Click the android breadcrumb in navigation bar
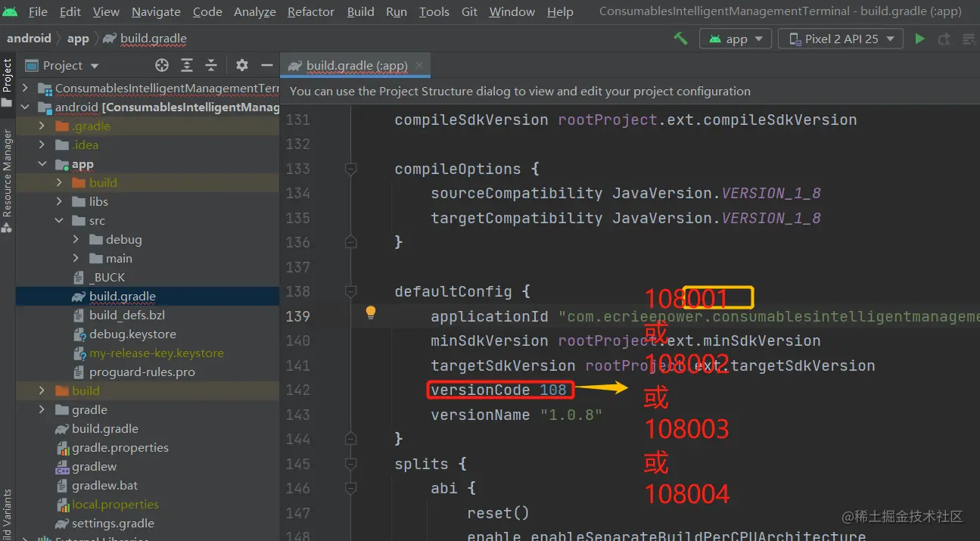 click(29, 39)
